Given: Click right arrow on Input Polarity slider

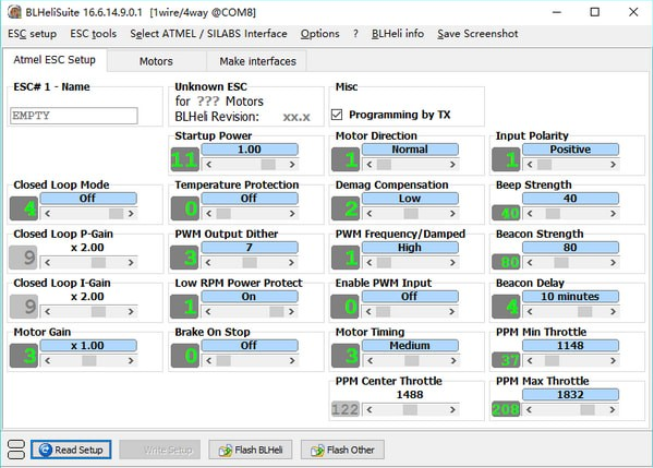Looking at the screenshot, I should click(613, 164).
